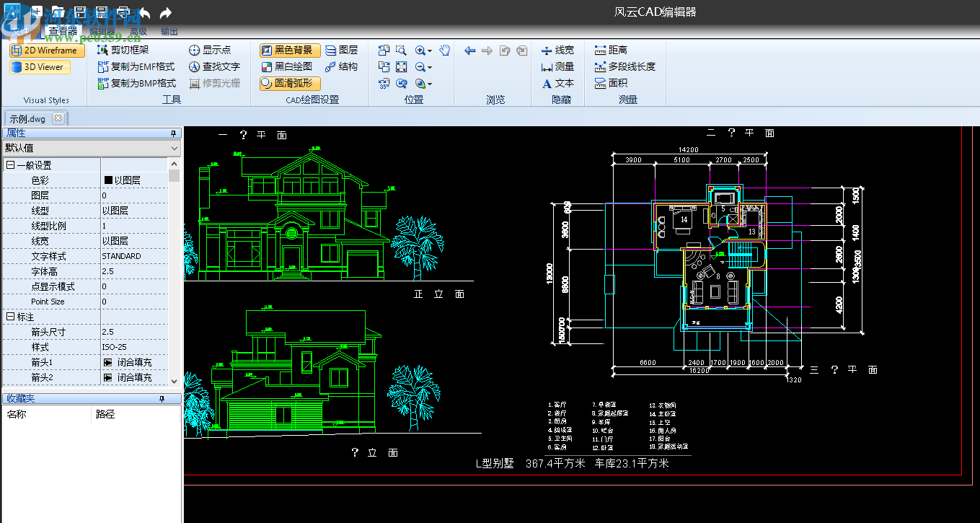Pin the 属性 properties panel

(x=173, y=133)
